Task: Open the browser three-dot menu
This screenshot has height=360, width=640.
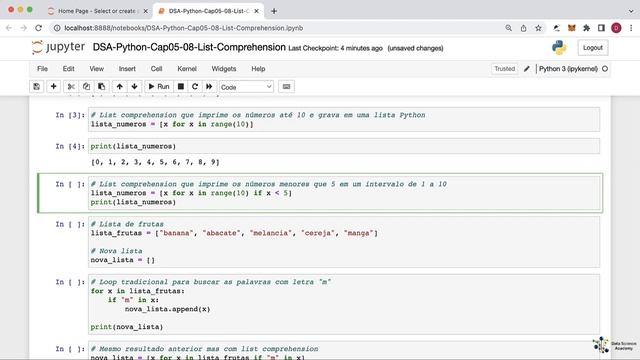Action: (631, 28)
